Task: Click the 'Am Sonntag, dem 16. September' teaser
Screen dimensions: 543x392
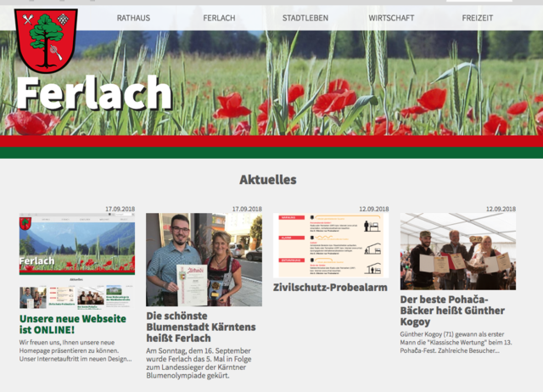Action: tap(199, 363)
